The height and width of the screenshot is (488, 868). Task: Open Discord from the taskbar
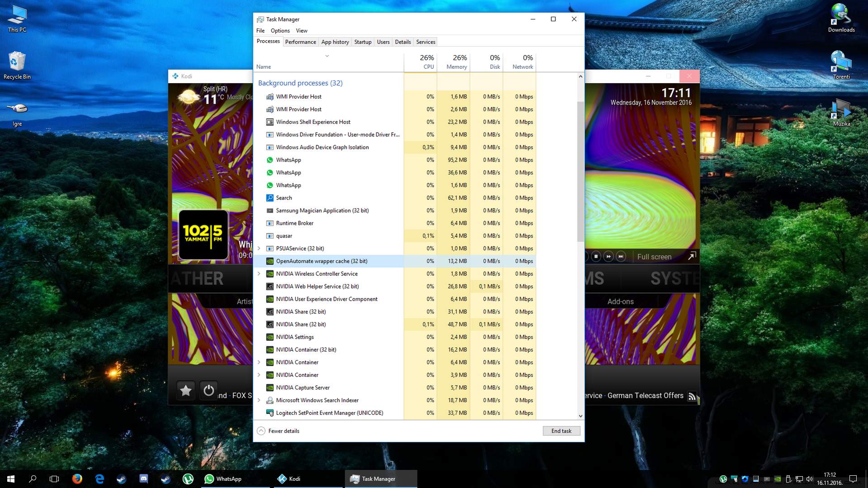pos(143,479)
